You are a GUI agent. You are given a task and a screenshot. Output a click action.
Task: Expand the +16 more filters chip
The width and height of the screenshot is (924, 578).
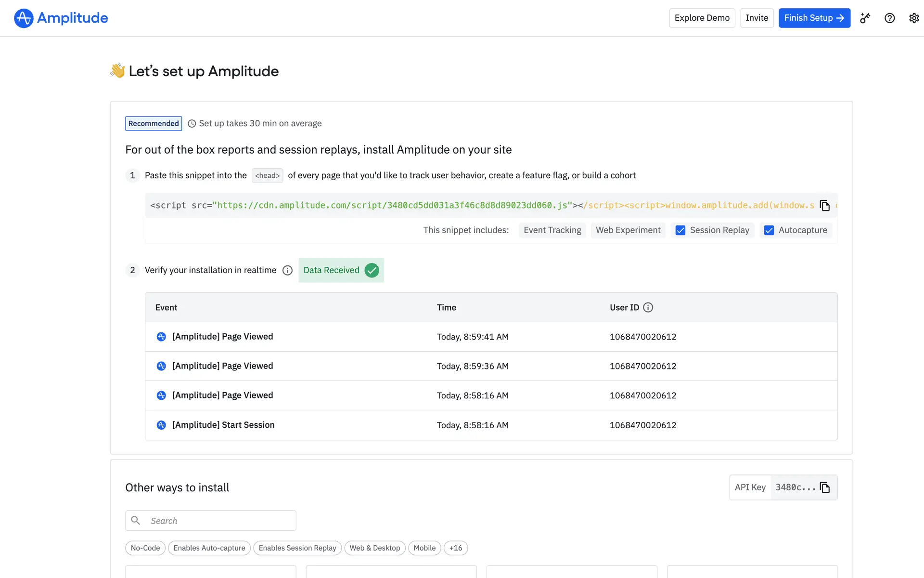tap(455, 548)
